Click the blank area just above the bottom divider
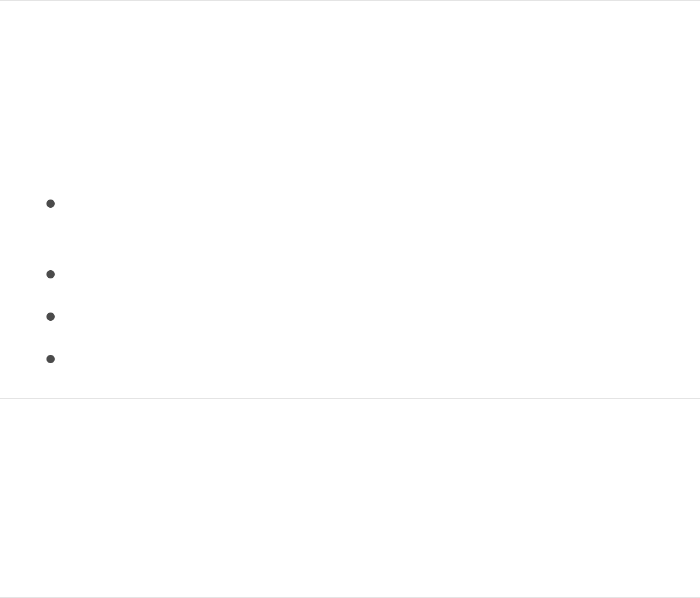Viewport: 700px width, 598px height. pyautogui.click(x=350, y=584)
